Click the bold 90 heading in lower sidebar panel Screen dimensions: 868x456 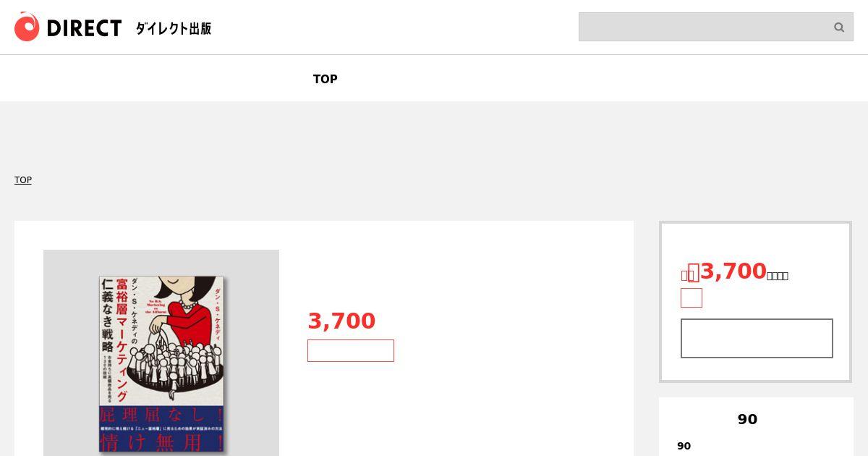(747, 419)
